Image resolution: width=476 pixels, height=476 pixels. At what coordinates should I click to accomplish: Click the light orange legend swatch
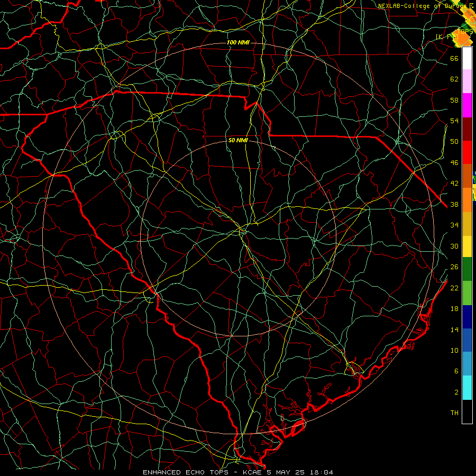point(467,200)
